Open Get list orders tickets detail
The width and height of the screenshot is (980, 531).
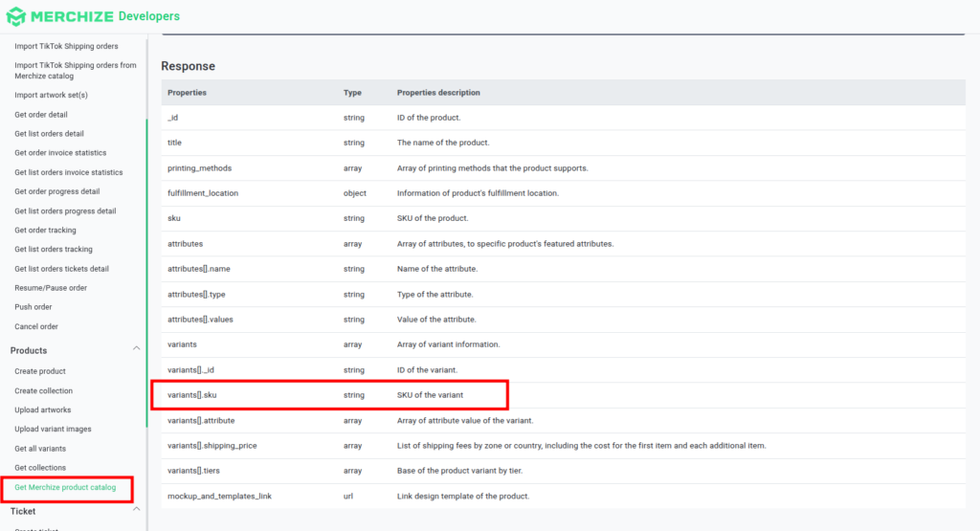coord(62,269)
